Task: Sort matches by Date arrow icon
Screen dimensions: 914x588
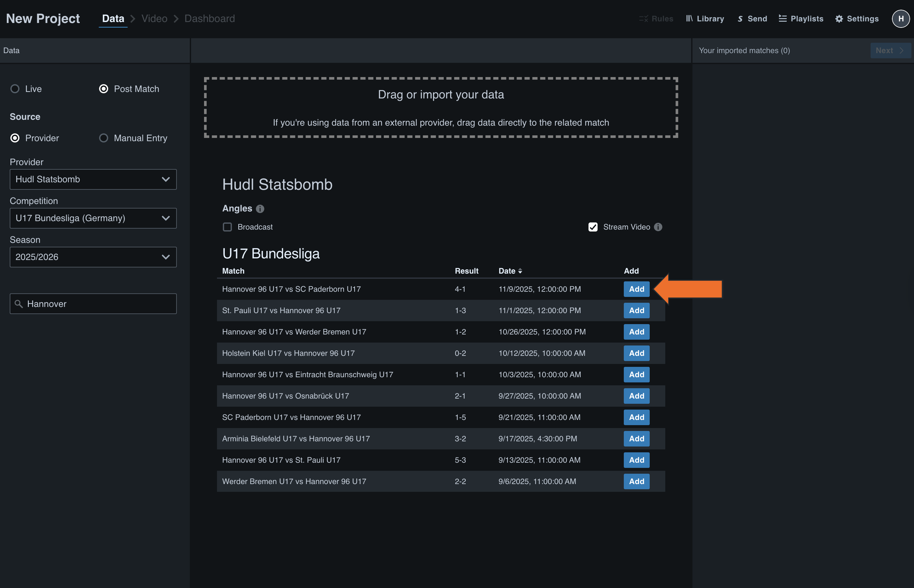Action: pos(520,271)
